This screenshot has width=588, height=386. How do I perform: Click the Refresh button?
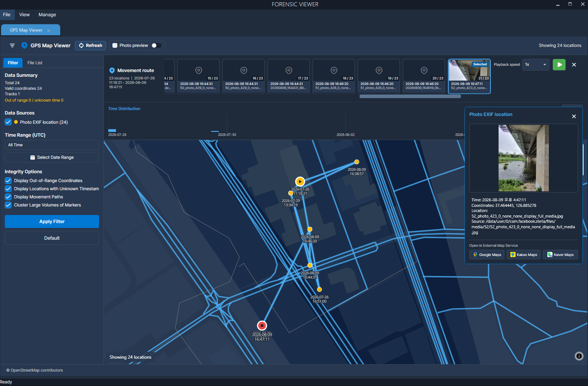point(91,45)
